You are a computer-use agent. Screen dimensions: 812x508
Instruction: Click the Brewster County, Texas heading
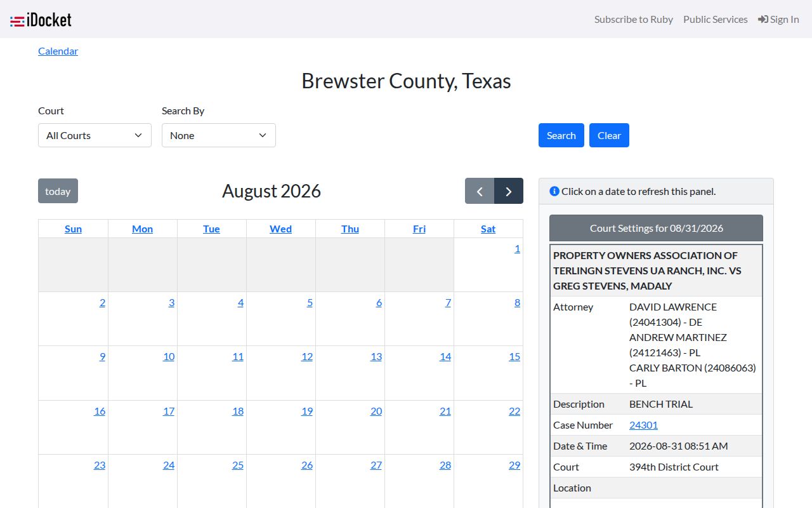tap(406, 81)
